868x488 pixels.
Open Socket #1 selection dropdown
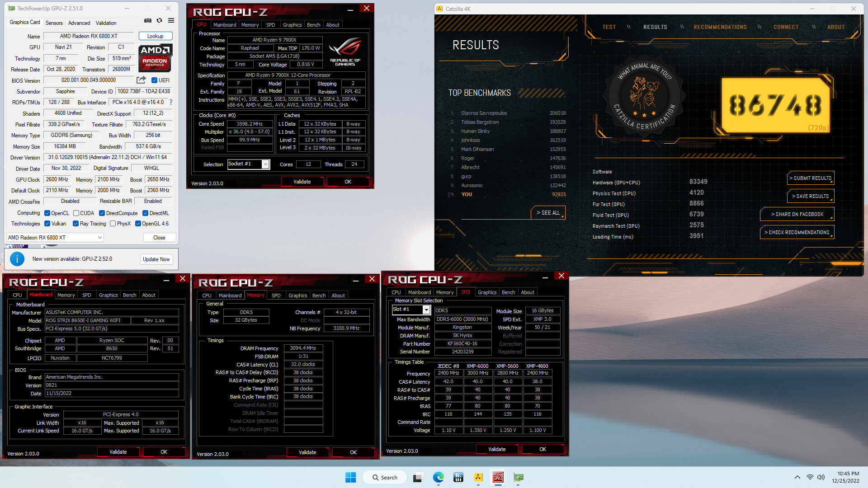[x=248, y=164]
